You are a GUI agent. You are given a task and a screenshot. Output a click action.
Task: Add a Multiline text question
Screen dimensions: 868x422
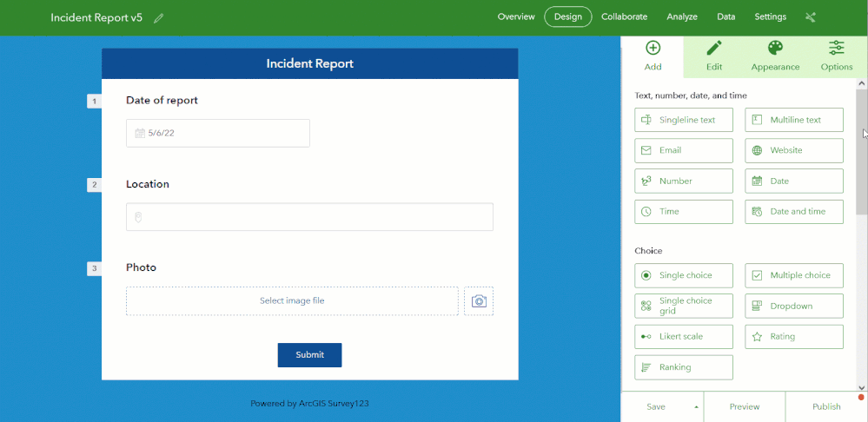(x=794, y=120)
